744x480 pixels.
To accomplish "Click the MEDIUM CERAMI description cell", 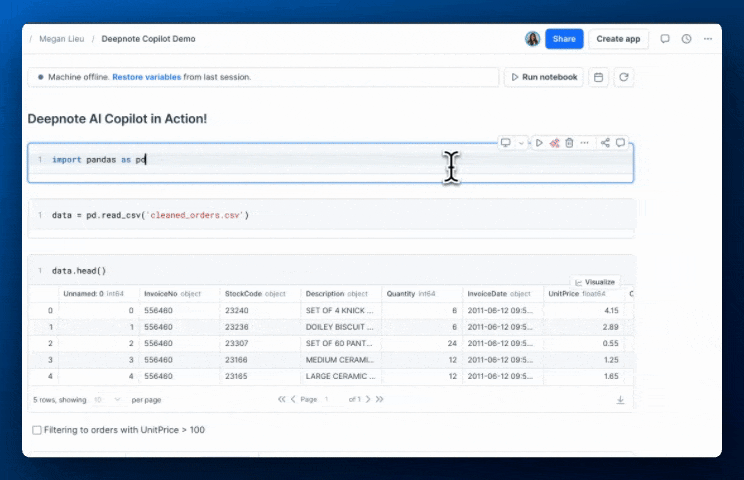I will (339, 360).
